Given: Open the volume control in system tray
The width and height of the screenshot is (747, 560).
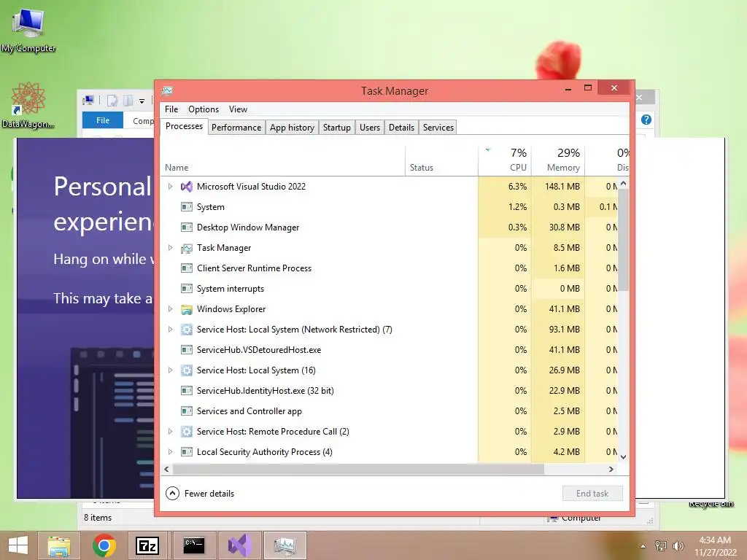Looking at the screenshot, I should click(678, 546).
